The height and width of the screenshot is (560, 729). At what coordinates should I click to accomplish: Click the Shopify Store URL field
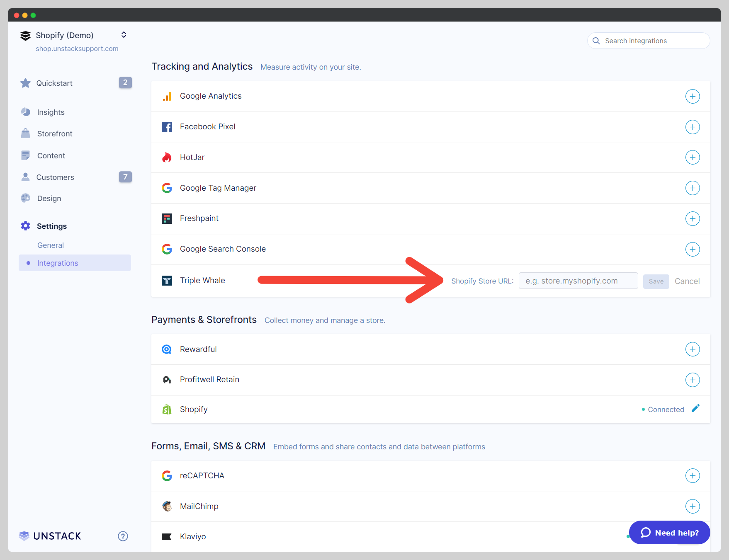[x=578, y=281]
